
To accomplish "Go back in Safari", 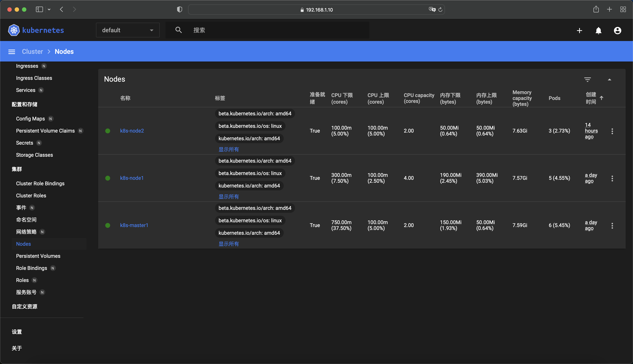I will tap(62, 10).
